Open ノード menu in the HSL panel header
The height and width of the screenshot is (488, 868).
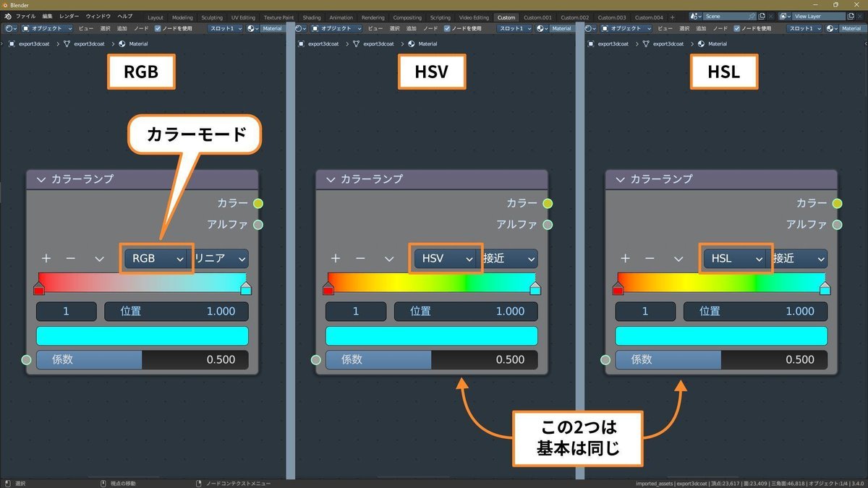pos(720,28)
